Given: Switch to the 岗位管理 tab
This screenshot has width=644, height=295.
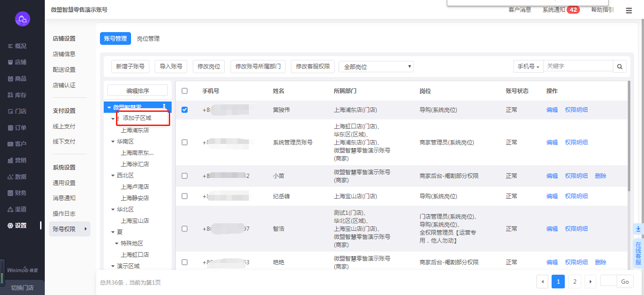Looking at the screenshot, I should [x=148, y=39].
